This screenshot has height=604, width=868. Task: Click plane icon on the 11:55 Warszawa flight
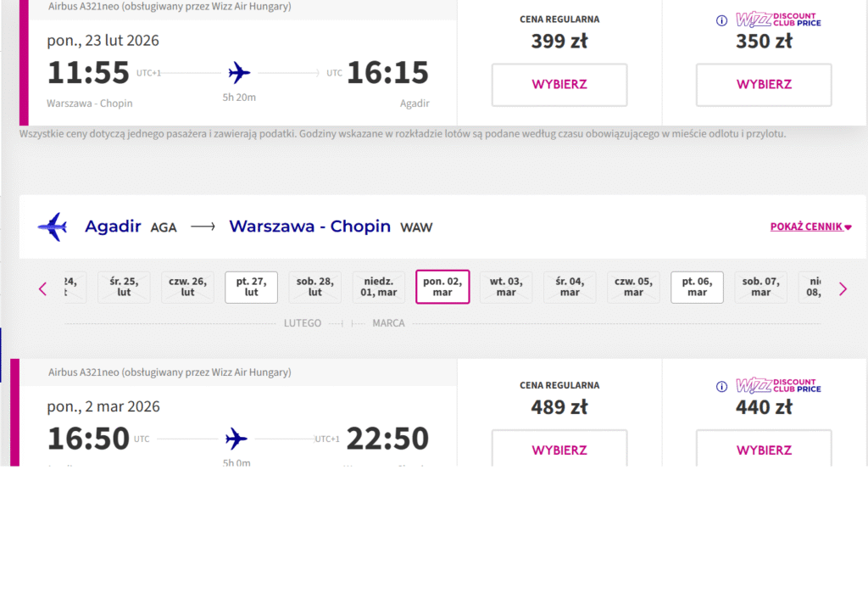pos(240,72)
